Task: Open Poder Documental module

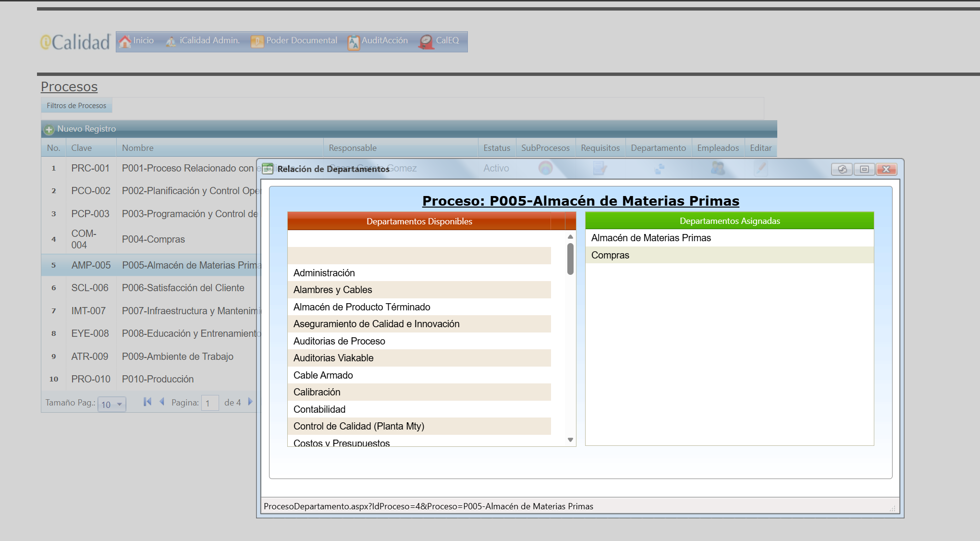Action: point(294,41)
